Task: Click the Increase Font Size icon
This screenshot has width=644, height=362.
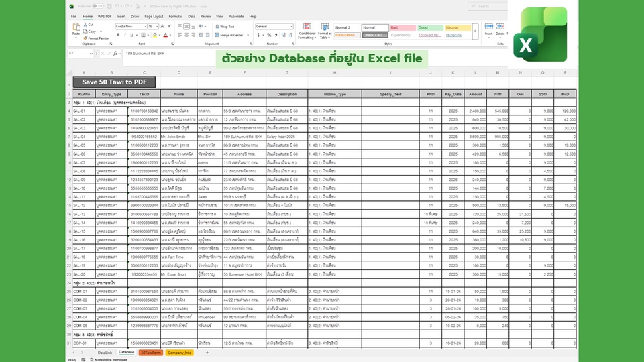Action: click(x=162, y=27)
